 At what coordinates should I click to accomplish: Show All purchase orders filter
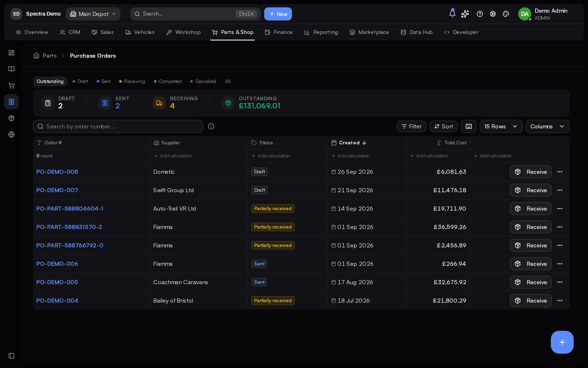tap(227, 81)
